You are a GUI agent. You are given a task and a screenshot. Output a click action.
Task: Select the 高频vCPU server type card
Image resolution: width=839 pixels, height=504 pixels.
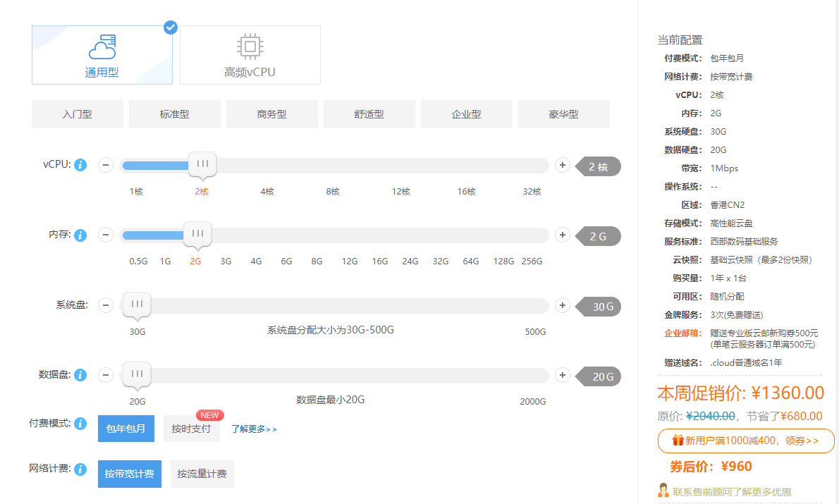pos(250,55)
